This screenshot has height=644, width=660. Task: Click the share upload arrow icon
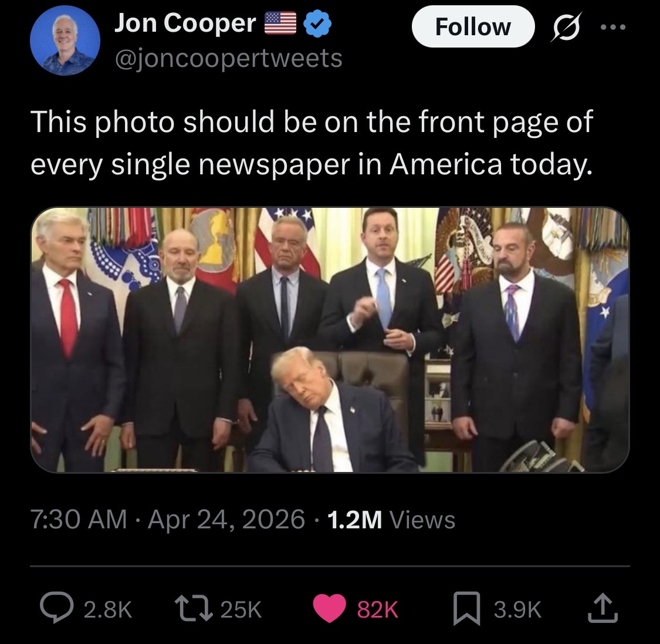point(603,608)
